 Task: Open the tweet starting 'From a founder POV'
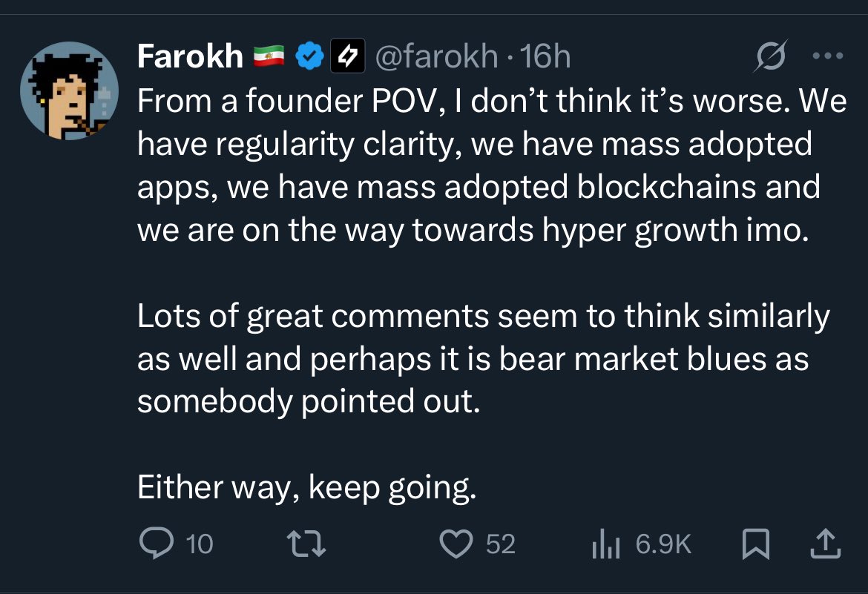(490, 165)
